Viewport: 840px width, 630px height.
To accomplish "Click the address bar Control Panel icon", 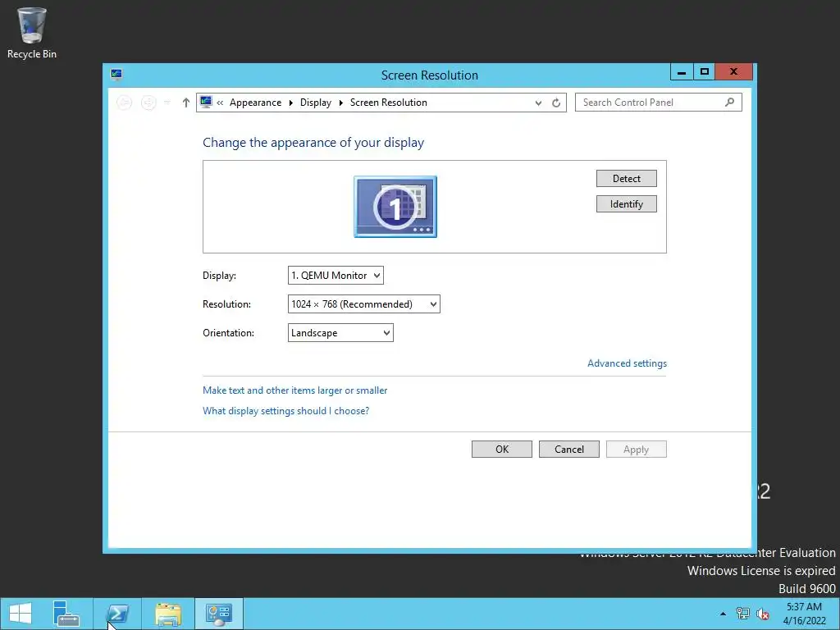I will [206, 102].
